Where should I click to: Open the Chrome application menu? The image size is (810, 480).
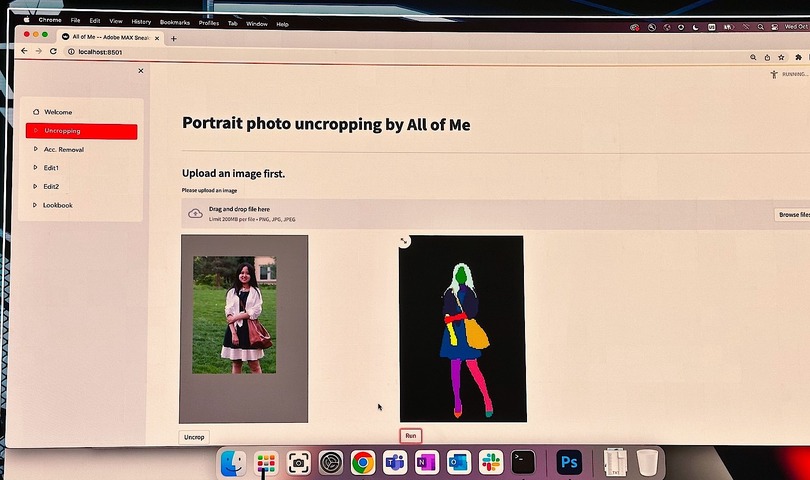click(x=50, y=20)
